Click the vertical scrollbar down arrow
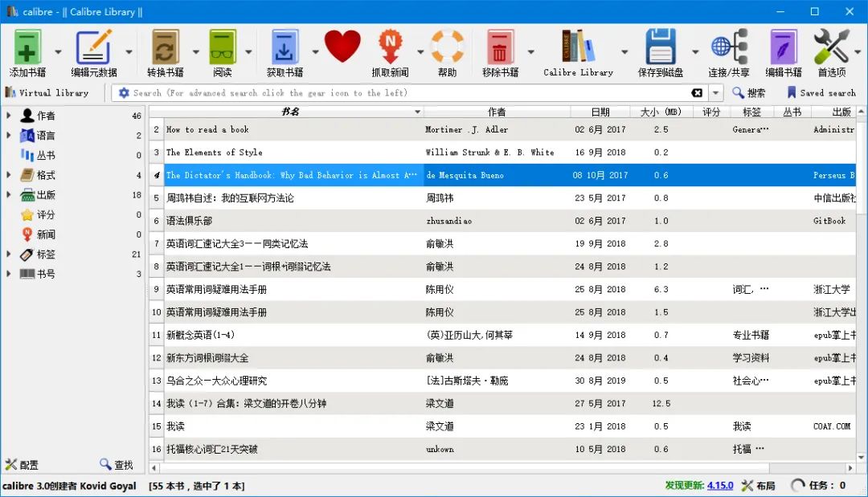The width and height of the screenshot is (868, 497). coord(862,457)
